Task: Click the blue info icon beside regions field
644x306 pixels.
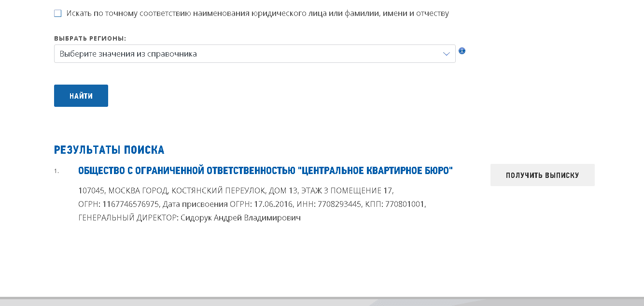Action: (x=462, y=51)
